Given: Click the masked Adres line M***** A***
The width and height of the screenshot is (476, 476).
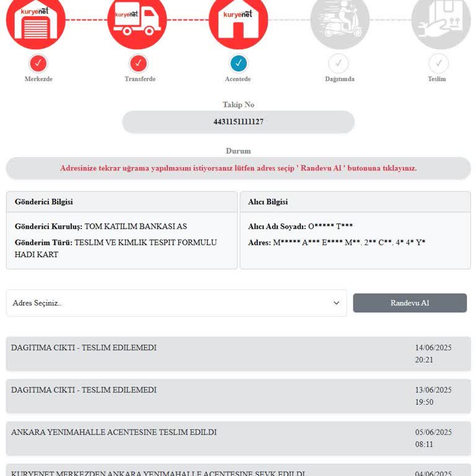Looking at the screenshot, I should [349, 242].
